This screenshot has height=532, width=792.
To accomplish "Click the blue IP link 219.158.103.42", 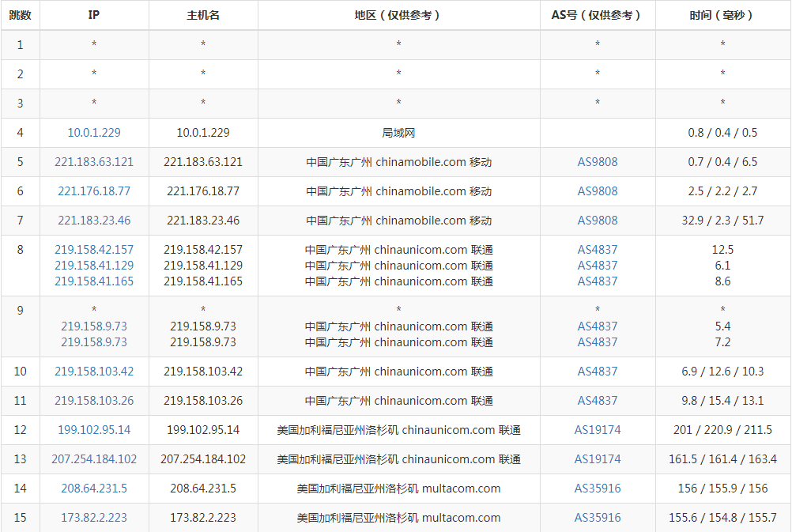I will tap(94, 372).
